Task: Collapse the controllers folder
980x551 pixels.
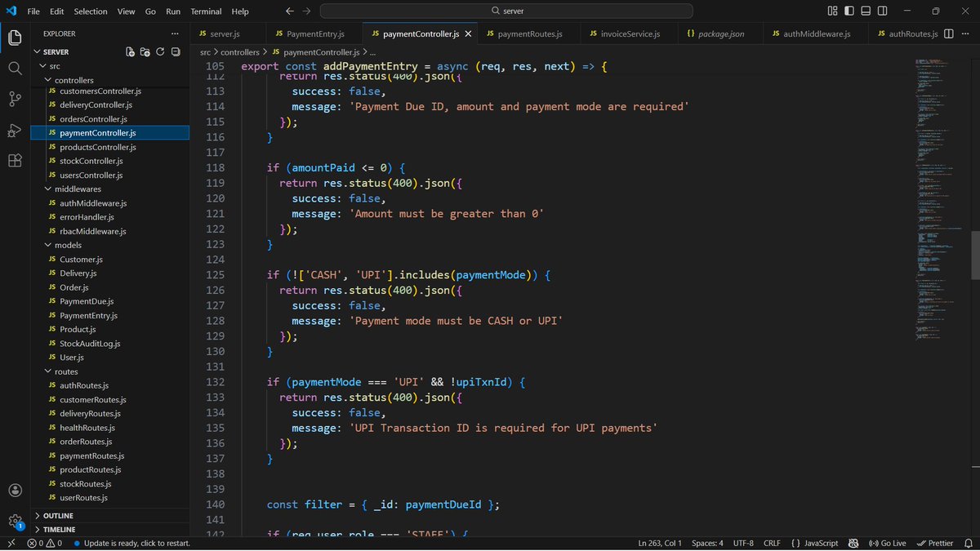Action: tap(73, 80)
